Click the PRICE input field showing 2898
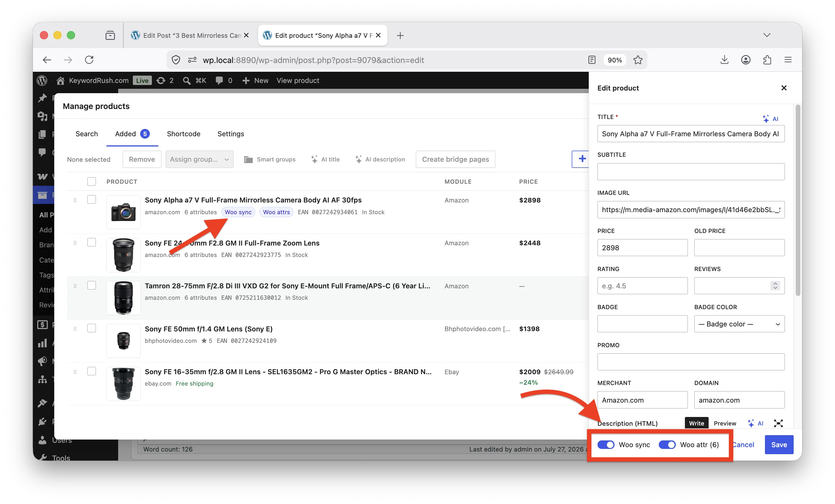835x504 pixels. (642, 248)
